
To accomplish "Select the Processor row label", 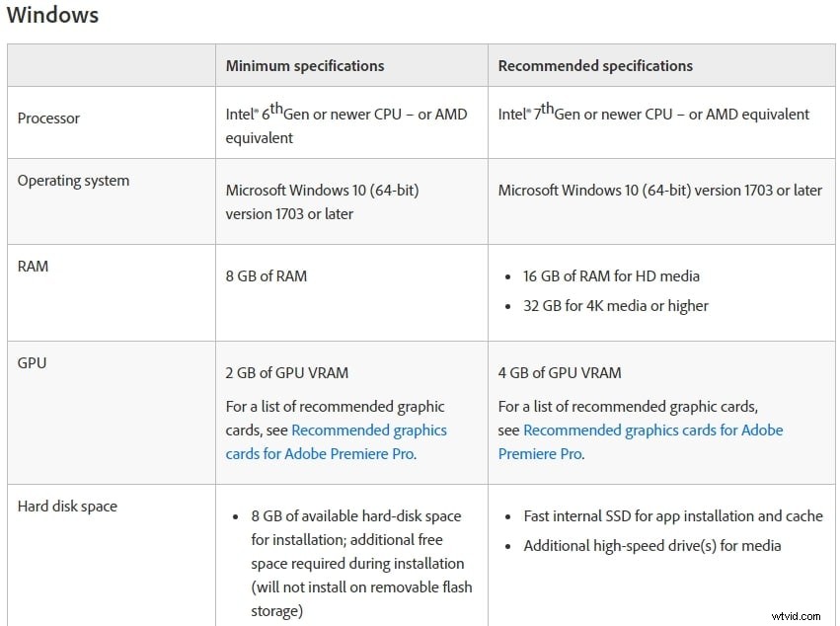I will (48, 118).
